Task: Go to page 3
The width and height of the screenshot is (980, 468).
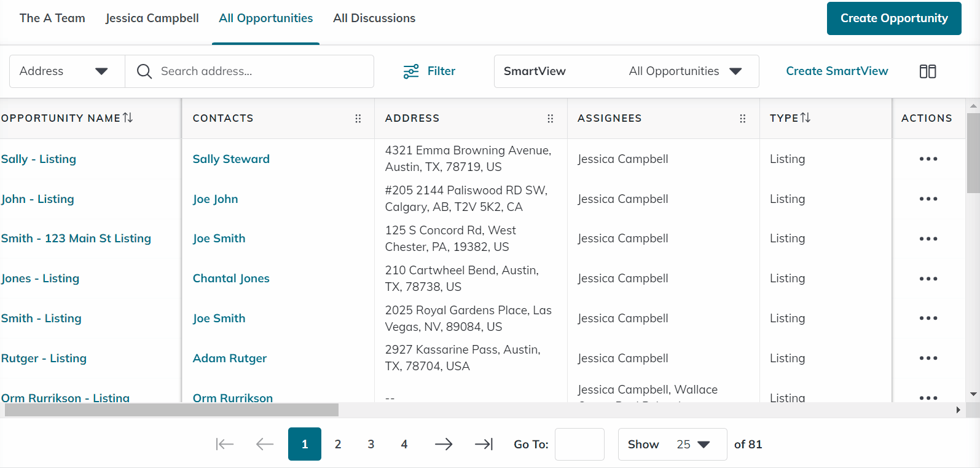Action: point(371,444)
